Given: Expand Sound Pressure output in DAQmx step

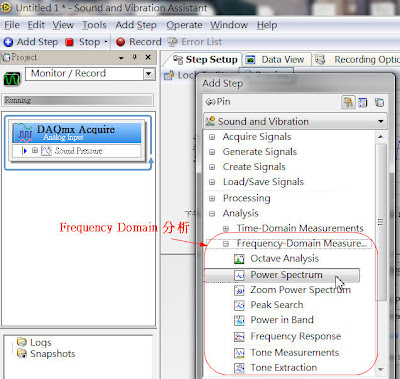Looking at the screenshot, I should [35, 151].
